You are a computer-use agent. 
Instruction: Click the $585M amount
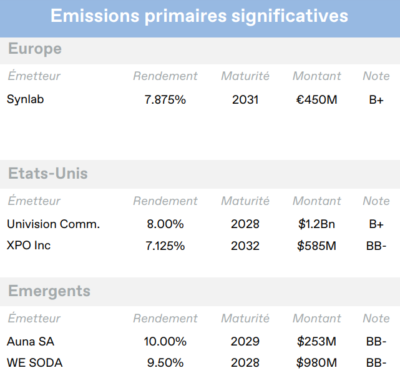(317, 246)
